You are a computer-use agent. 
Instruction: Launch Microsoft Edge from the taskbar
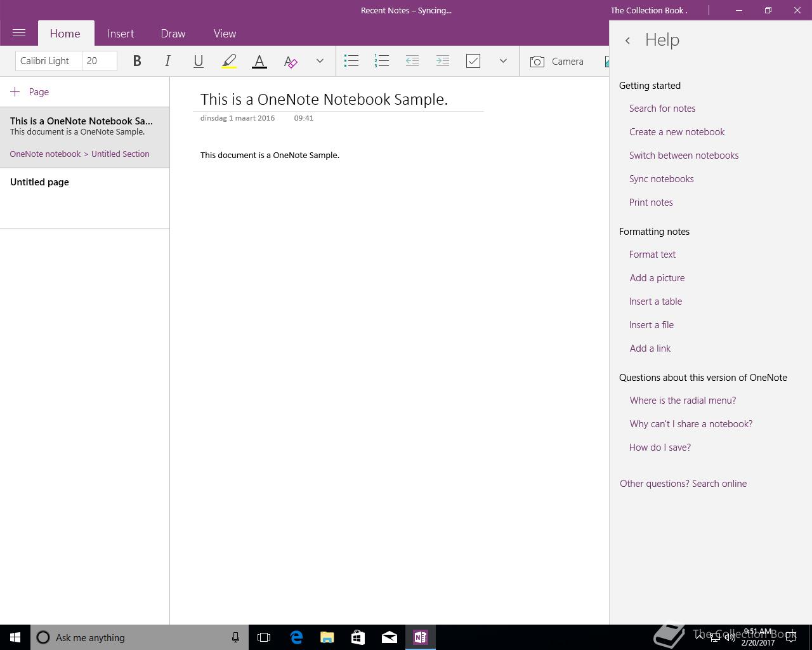[296, 637]
